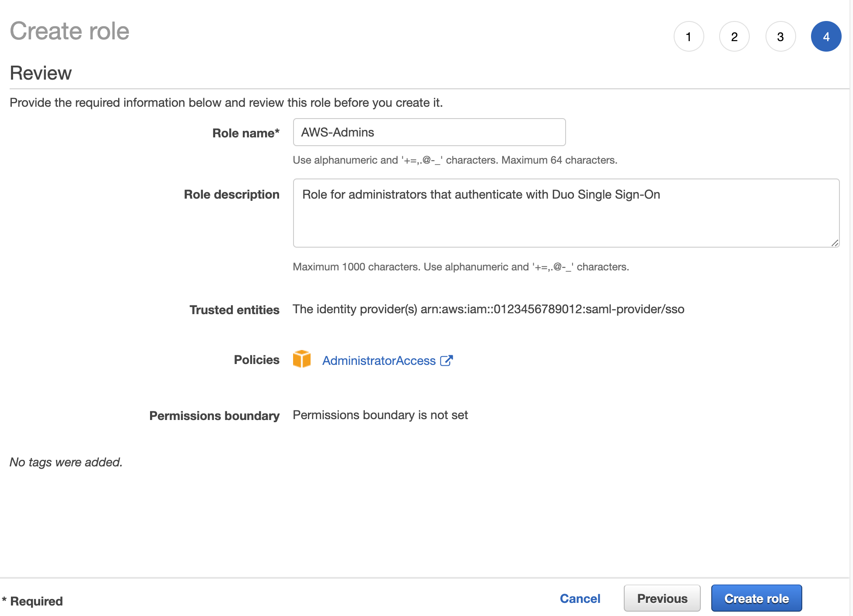Select the AWS-Admins text in the name box

point(338,132)
